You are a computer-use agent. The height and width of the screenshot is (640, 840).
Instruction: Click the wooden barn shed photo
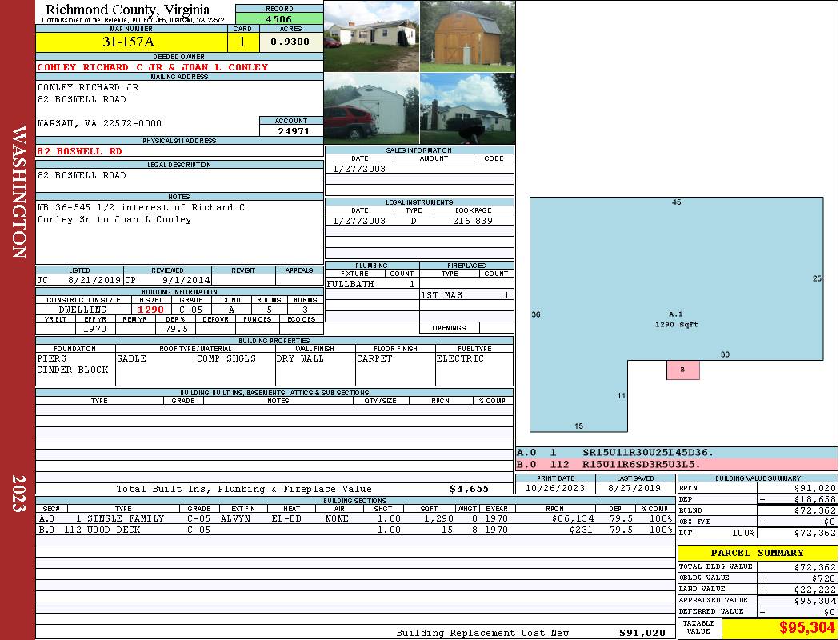467,36
